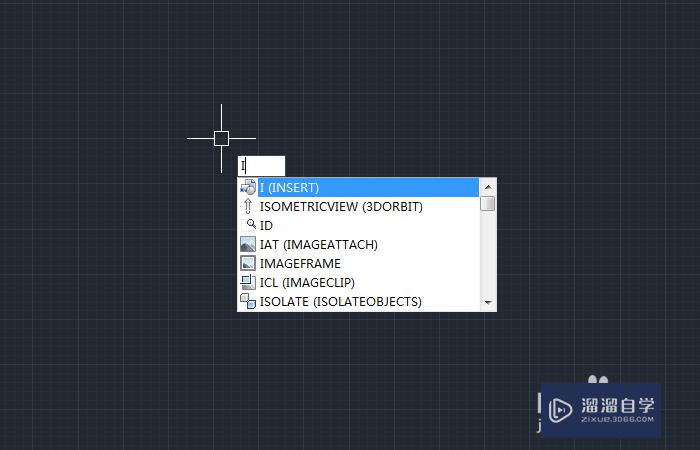Choose ISOLATE (ISOLATEOBJECTS) entry
Viewport: 700px width, 450px height.
point(359,301)
